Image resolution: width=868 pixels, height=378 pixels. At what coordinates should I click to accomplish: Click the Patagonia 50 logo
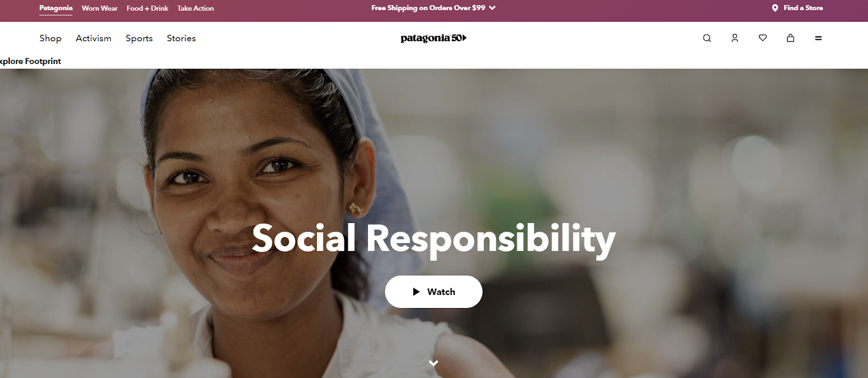pyautogui.click(x=433, y=38)
